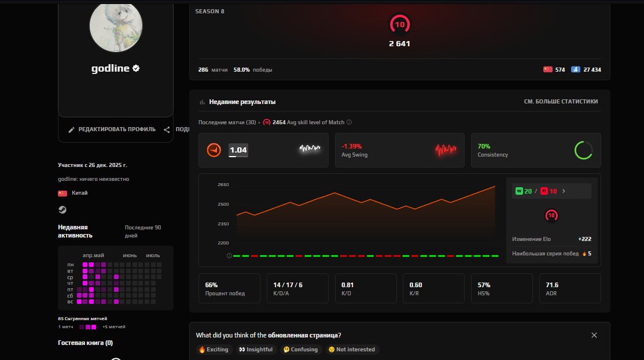The width and height of the screenshot is (644, 360).
Task: Choose the Confusing feedback option
Action: [x=300, y=350]
